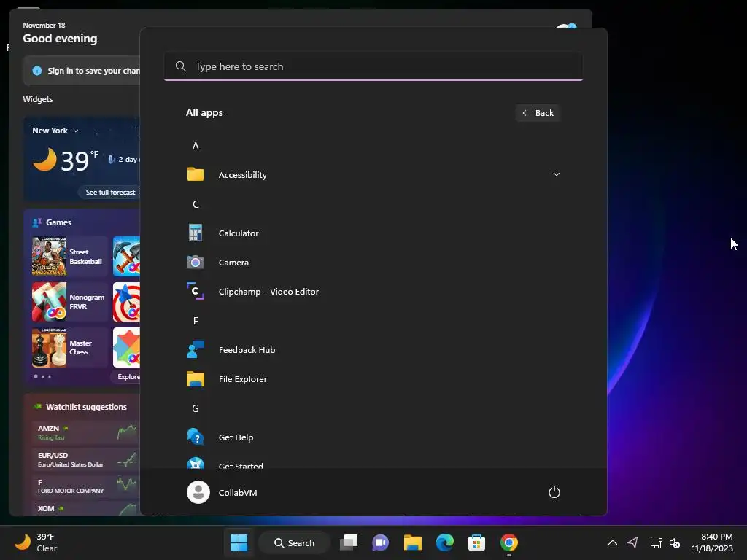Open the Accessibility folder icon
This screenshot has height=560, width=747.
(196, 175)
